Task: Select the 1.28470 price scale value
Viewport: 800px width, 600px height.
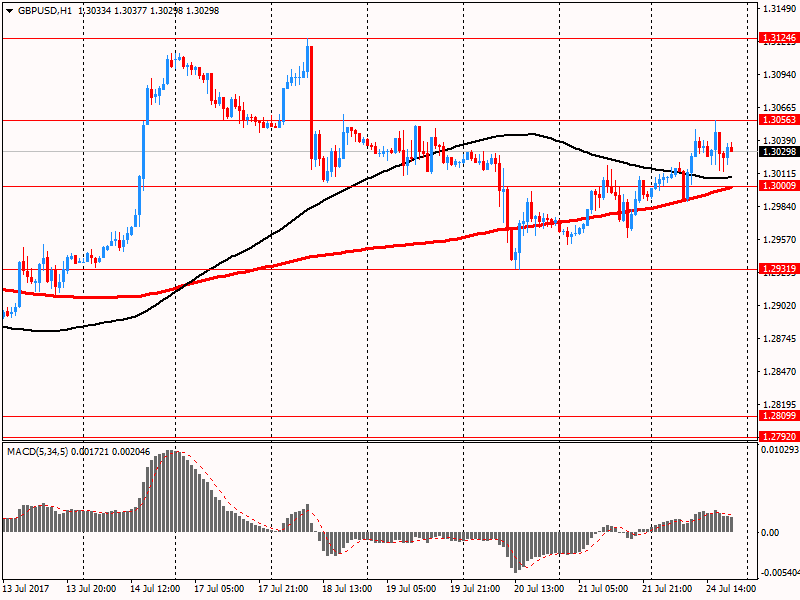Action: [x=780, y=371]
